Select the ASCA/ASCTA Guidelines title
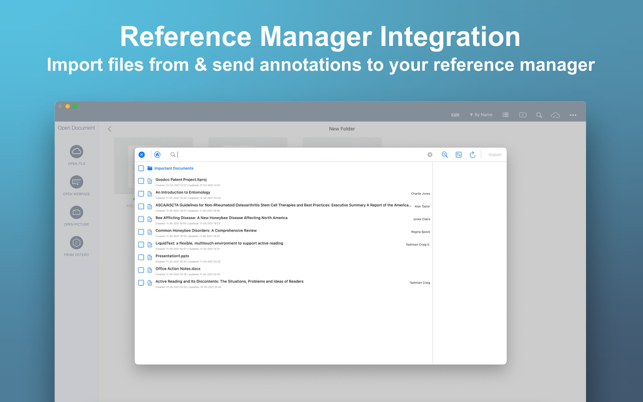The height and width of the screenshot is (402, 643). (x=283, y=205)
